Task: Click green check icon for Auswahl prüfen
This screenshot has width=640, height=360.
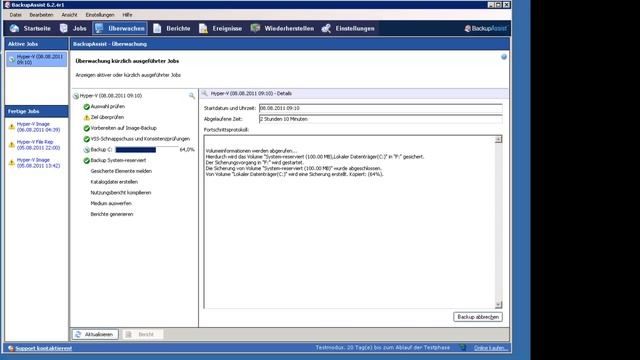Action: click(87, 107)
